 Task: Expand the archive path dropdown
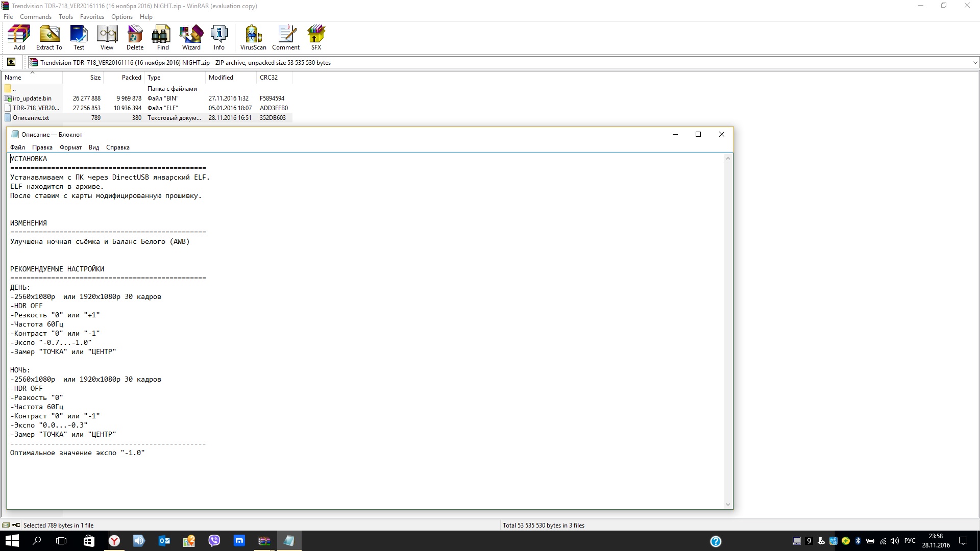[x=974, y=63]
